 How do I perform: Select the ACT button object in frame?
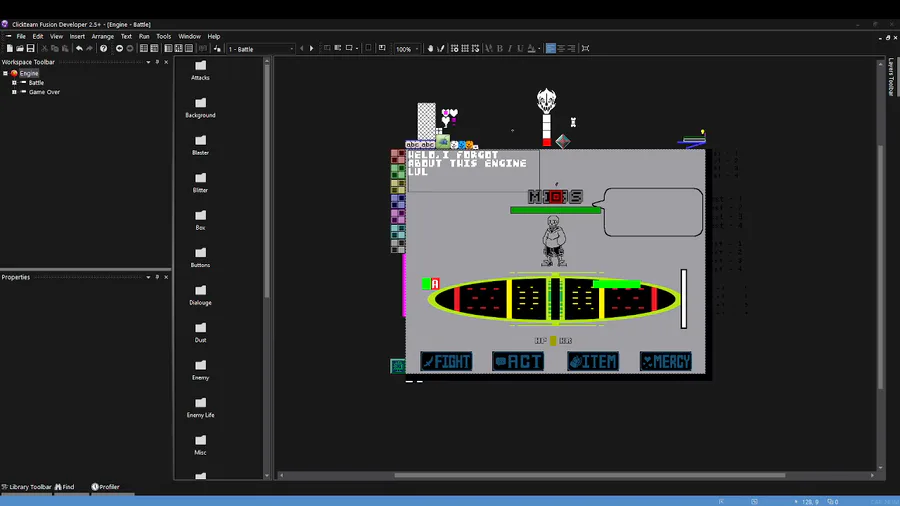point(518,361)
